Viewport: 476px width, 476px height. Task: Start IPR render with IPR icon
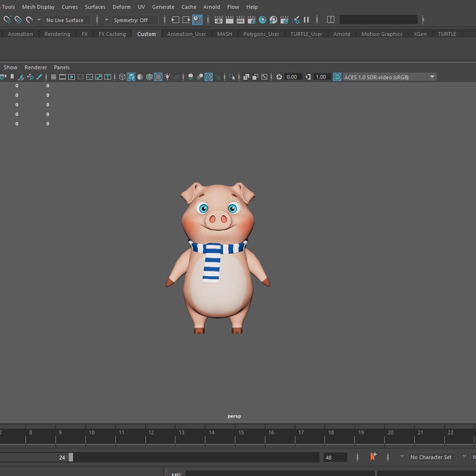pyautogui.click(x=241, y=20)
